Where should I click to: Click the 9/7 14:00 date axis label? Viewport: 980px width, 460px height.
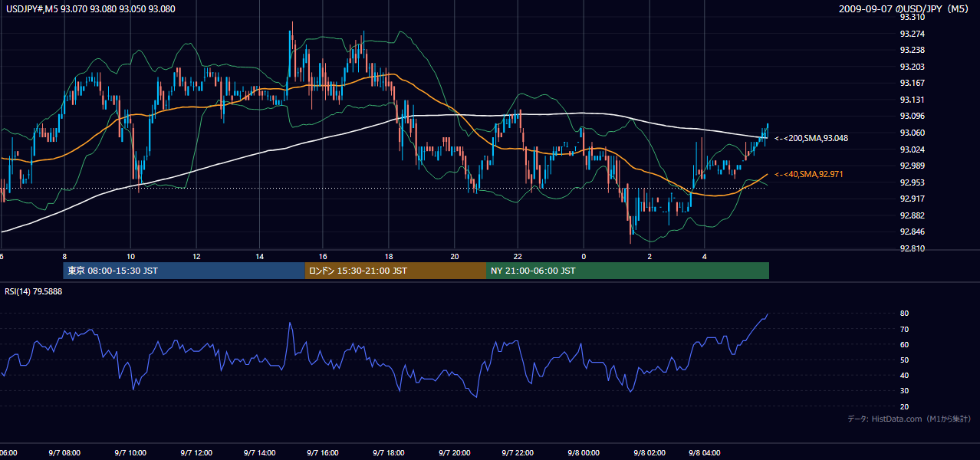coord(260,453)
